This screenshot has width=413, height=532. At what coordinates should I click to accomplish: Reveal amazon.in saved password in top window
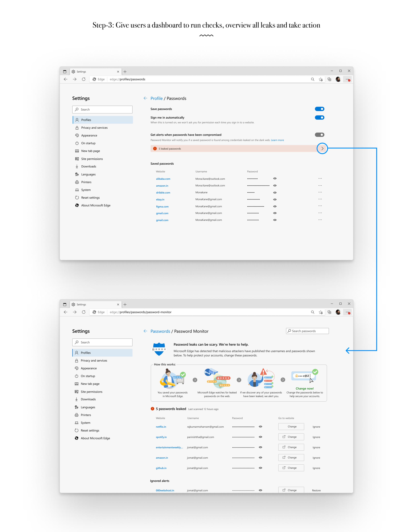pyautogui.click(x=275, y=186)
